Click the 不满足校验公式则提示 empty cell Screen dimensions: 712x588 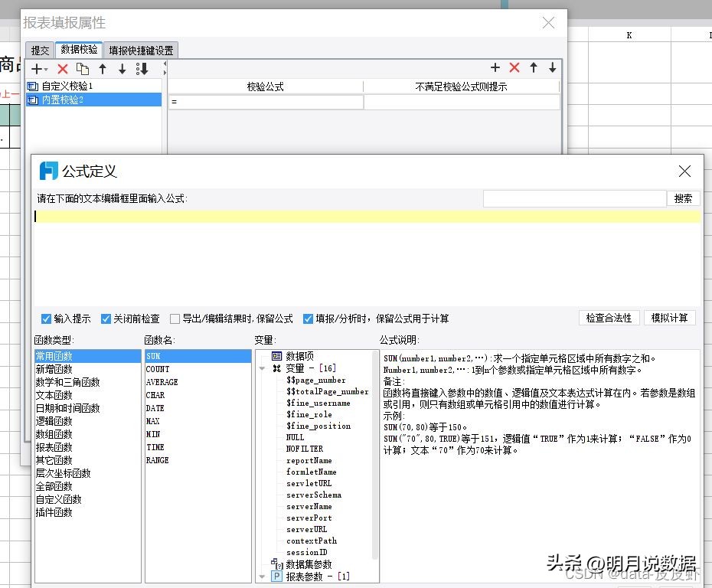click(462, 102)
